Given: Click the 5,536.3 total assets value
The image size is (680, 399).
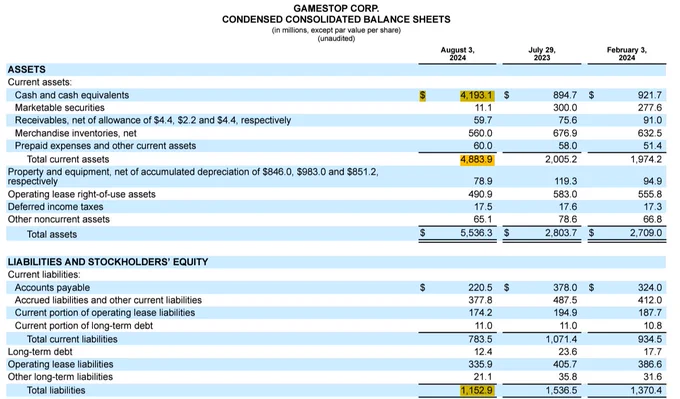Looking at the screenshot, I should [477, 233].
